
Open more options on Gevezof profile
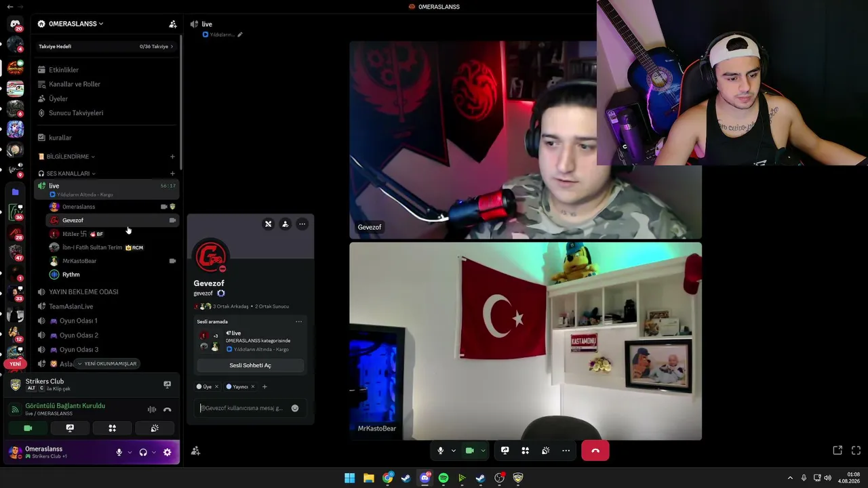click(x=302, y=224)
